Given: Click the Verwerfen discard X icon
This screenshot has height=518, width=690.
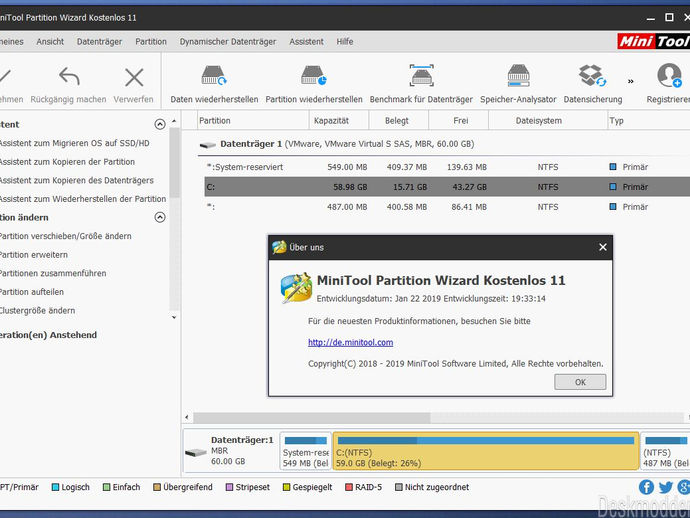Looking at the screenshot, I should coord(134,77).
